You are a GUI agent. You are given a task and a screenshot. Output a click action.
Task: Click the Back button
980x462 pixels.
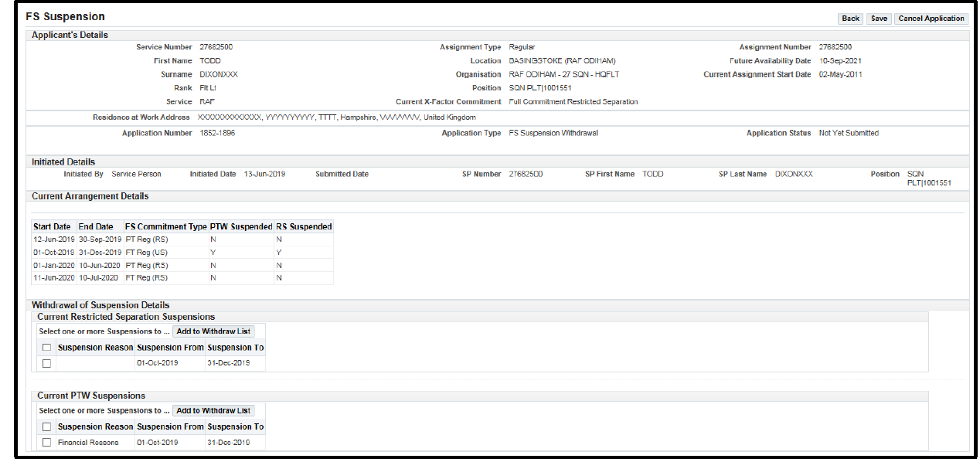click(850, 19)
